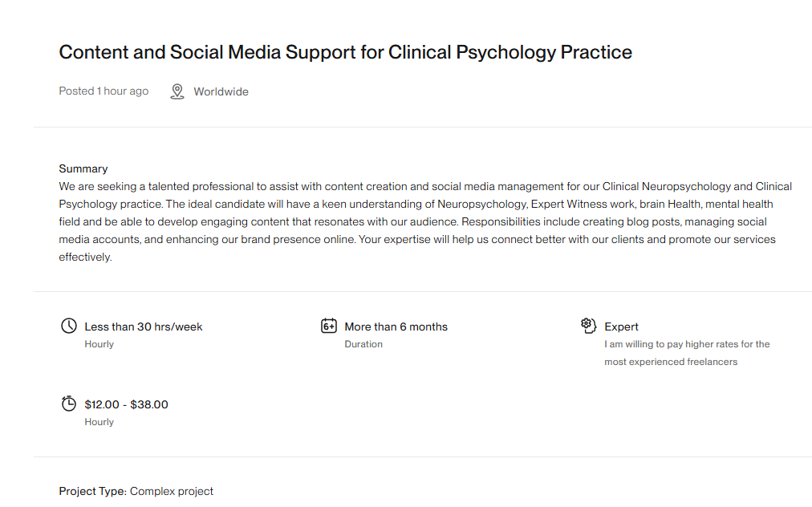The width and height of the screenshot is (812, 507).
Task: Click the "Posted 1 hour ago" timestamp
Action: click(x=104, y=91)
